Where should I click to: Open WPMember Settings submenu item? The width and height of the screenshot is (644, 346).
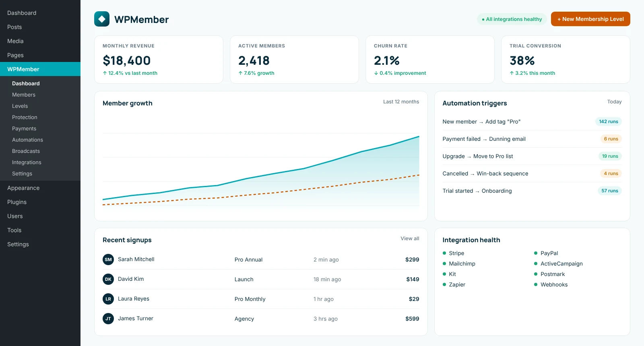[x=40, y=173]
